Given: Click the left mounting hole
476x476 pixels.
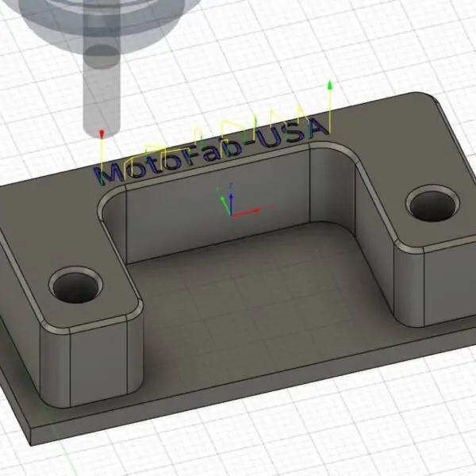Looking at the screenshot, I should (78, 284).
